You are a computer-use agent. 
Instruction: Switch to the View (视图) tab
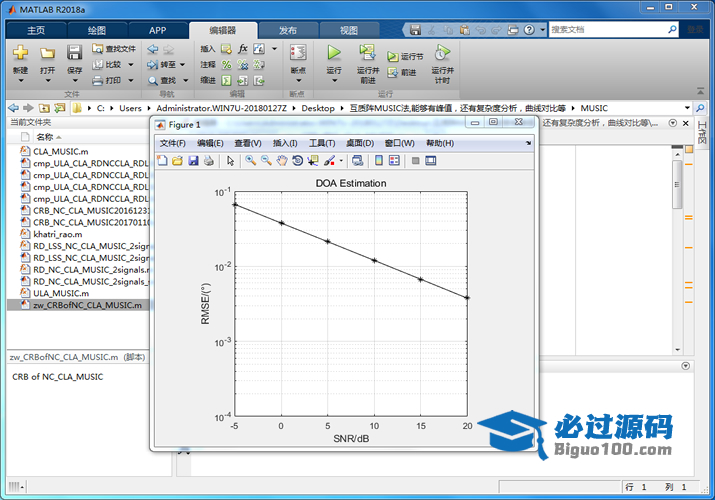[x=349, y=31]
